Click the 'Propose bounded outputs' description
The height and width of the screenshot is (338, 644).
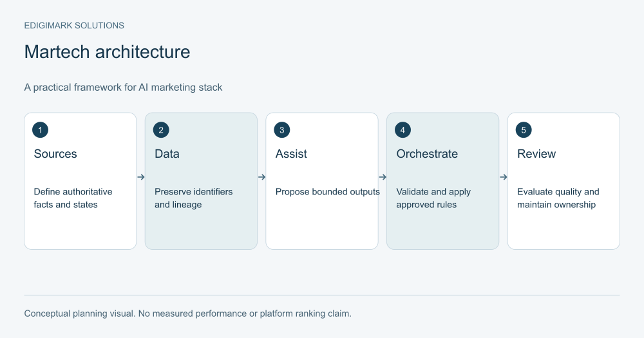click(327, 192)
